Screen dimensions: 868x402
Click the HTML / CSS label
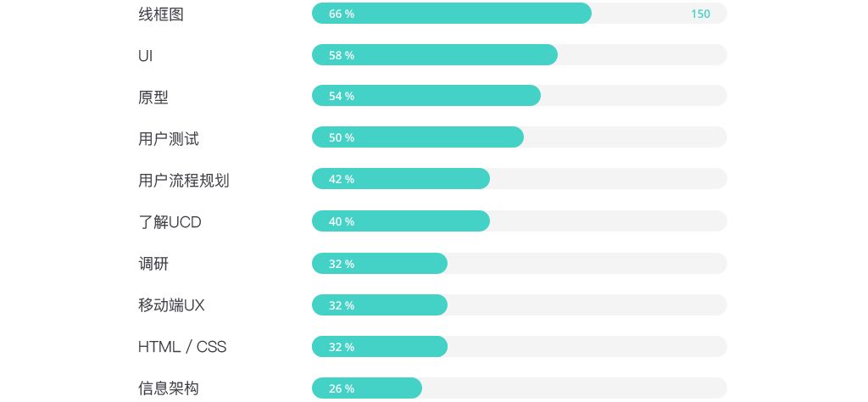click(182, 347)
